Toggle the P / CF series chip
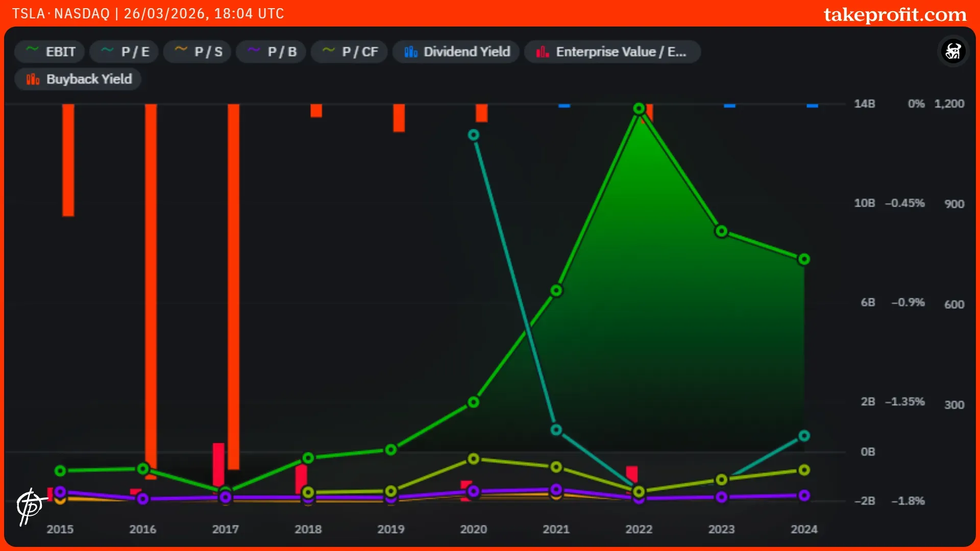Screen dimensions: 980x551 [x=349, y=52]
